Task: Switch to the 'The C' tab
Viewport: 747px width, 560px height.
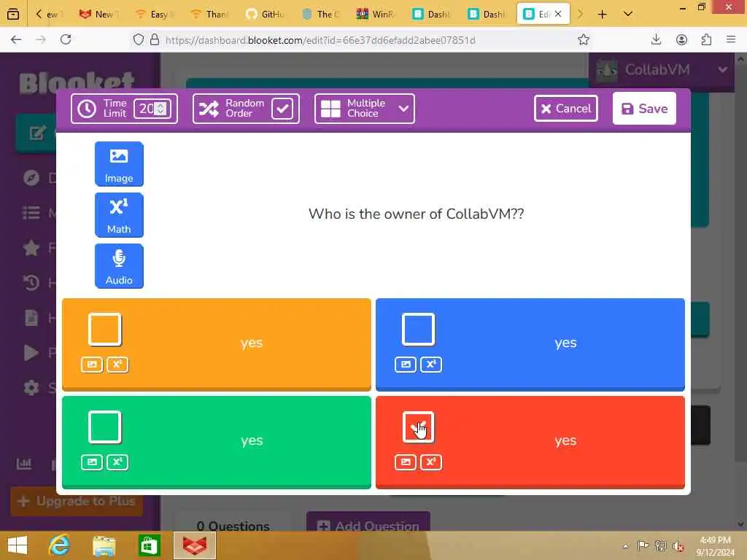Action: (321, 15)
